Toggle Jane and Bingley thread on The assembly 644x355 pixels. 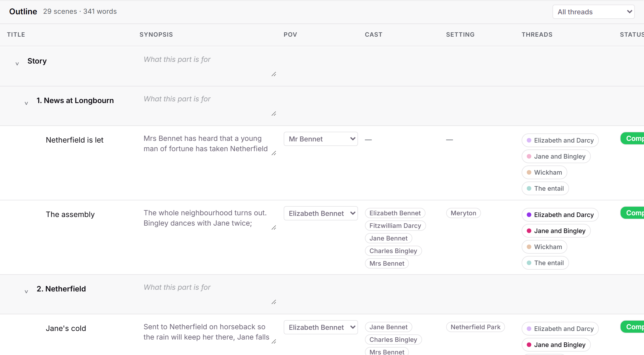pos(556,231)
